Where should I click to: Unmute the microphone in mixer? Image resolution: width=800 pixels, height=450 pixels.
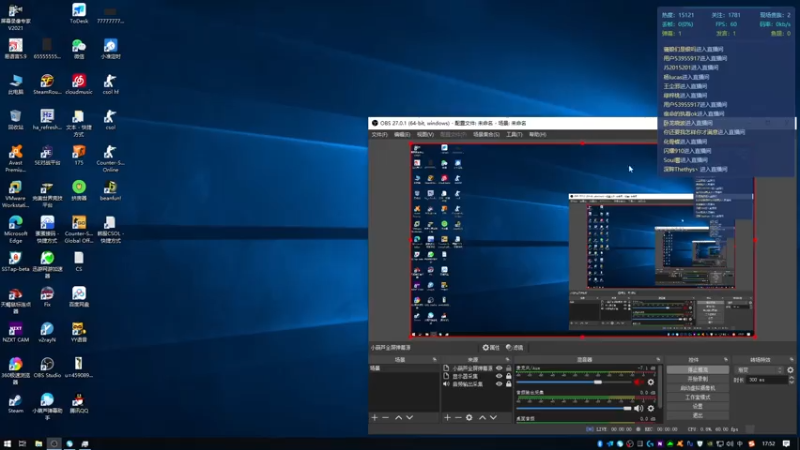coord(638,382)
